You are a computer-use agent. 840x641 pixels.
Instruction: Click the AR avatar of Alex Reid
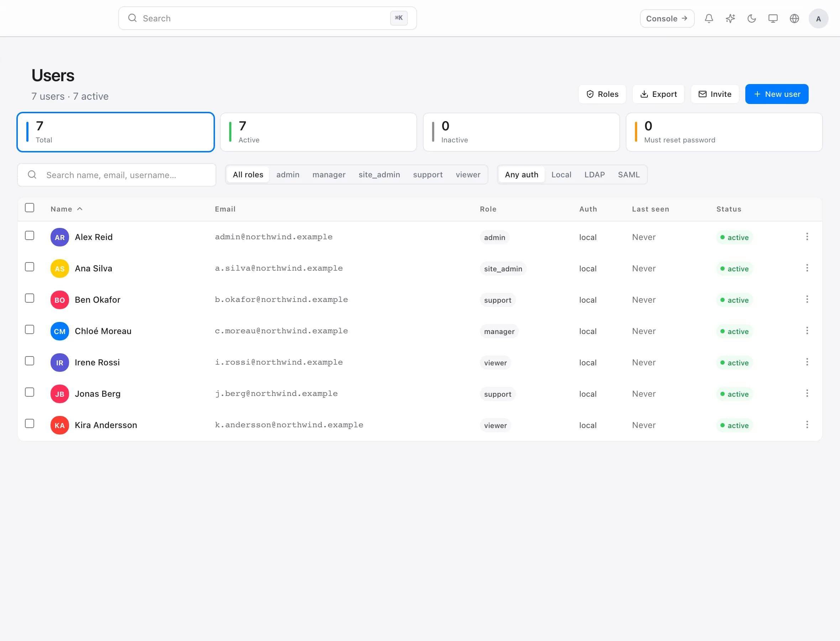[x=59, y=237]
